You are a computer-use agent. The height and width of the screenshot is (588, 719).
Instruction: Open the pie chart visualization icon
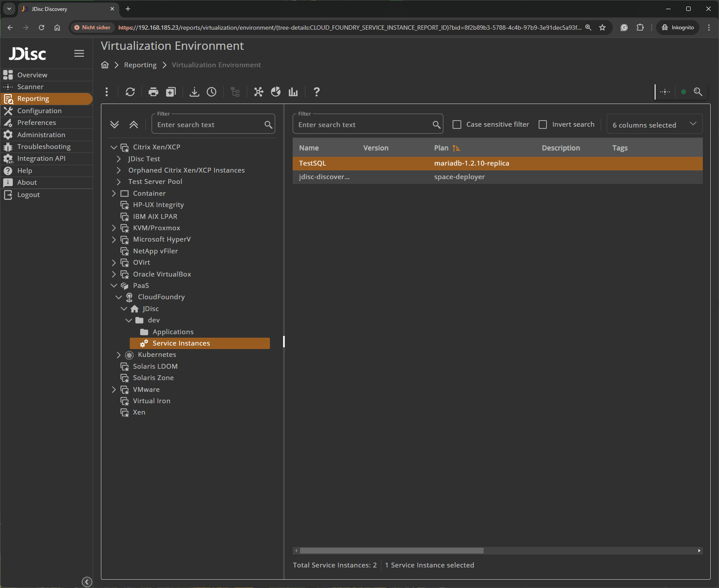coord(276,92)
